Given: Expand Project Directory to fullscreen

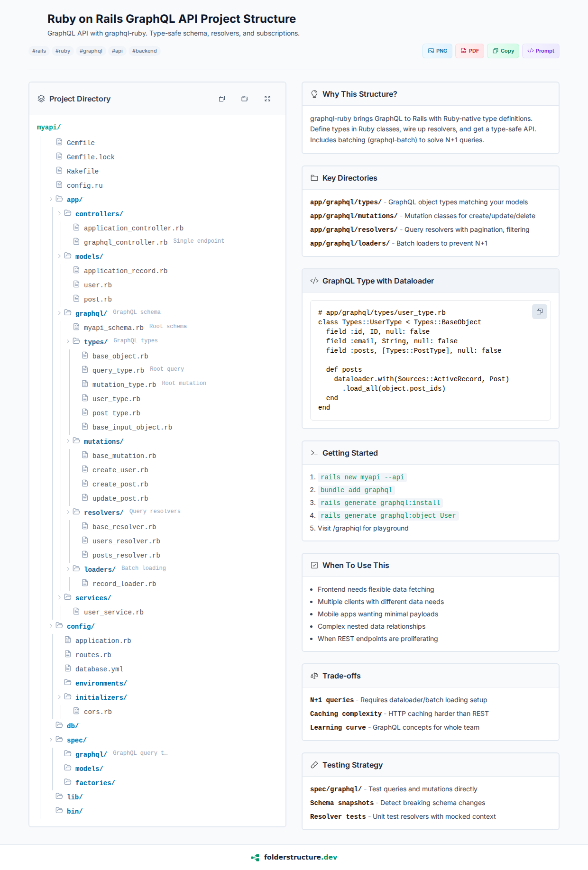Looking at the screenshot, I should [x=267, y=99].
